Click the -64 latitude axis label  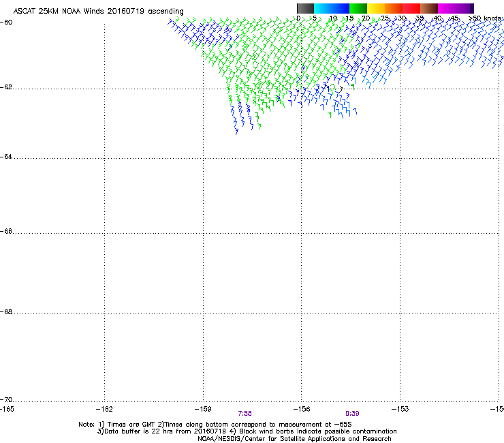tap(6, 157)
